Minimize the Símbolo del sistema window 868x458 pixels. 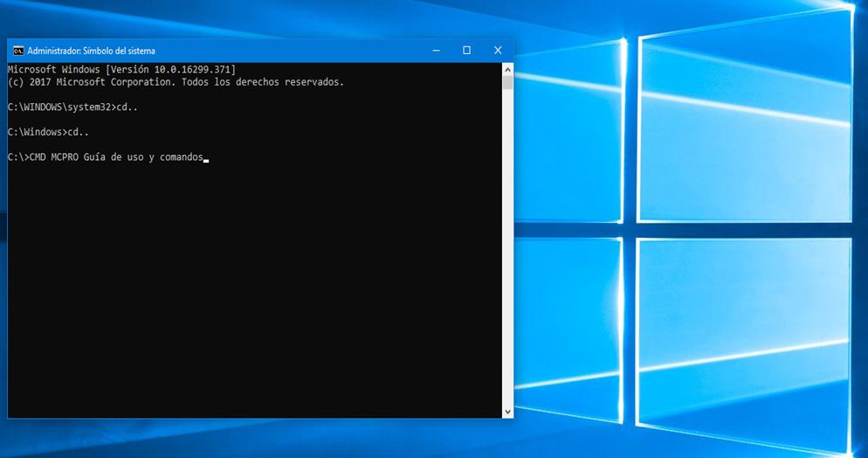(437, 51)
